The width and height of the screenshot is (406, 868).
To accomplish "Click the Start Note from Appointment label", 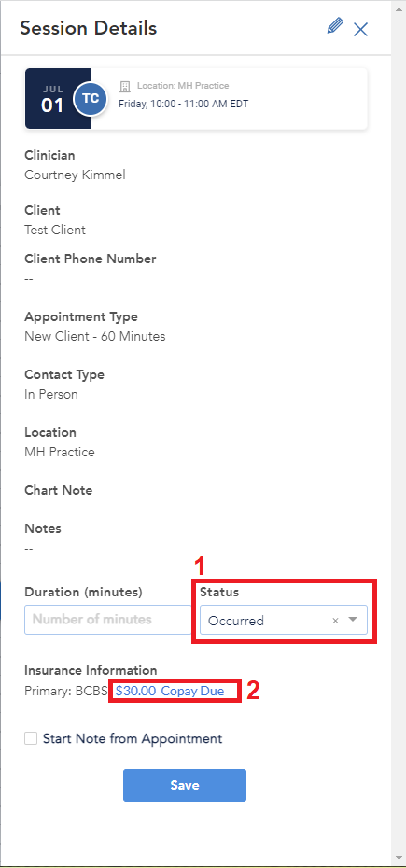I will coord(133,738).
